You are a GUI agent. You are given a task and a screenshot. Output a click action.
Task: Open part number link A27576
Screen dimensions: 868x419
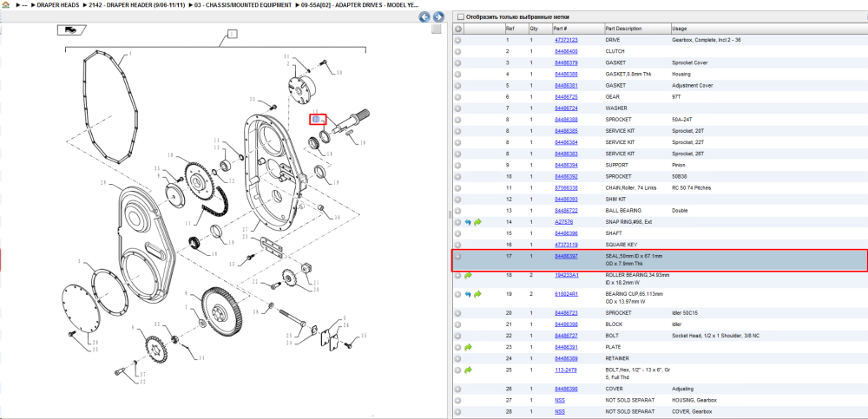[563, 222]
